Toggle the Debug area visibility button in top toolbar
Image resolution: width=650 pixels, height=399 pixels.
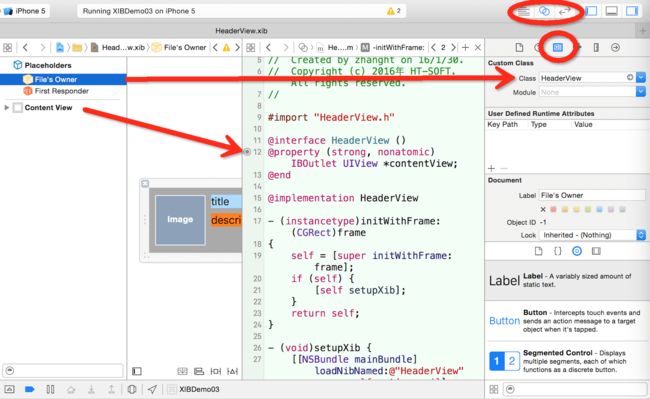click(611, 11)
